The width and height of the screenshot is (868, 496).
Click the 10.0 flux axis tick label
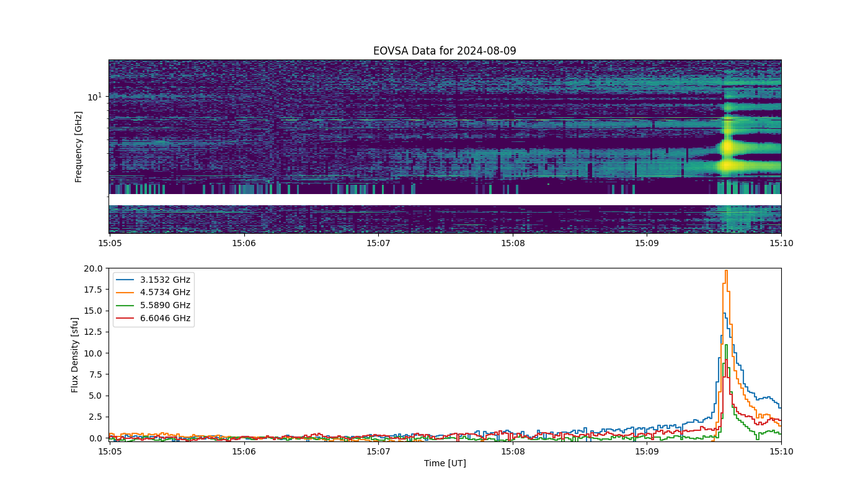tap(94, 353)
